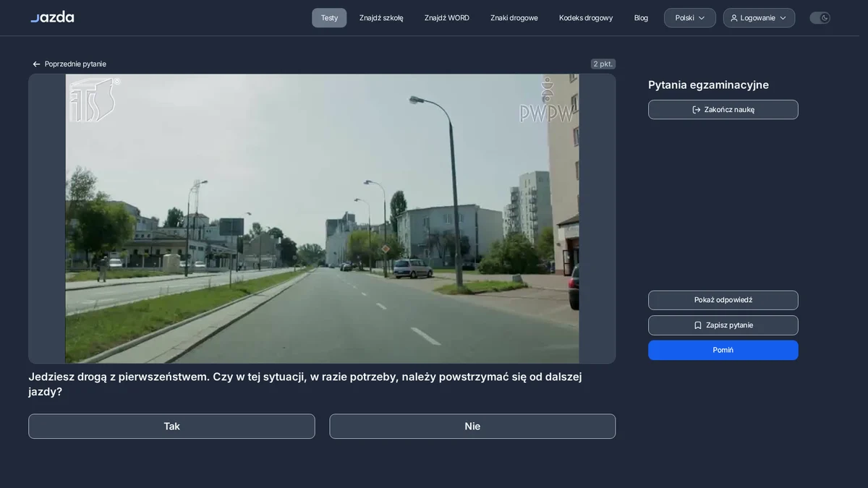The height and width of the screenshot is (488, 868).
Task: Click the '2 pkt.' points badge
Action: 603,64
